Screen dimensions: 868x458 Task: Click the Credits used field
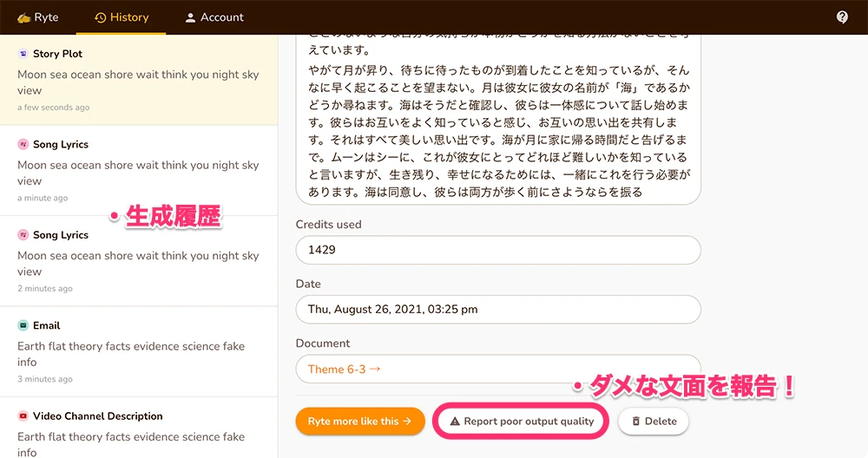coord(497,251)
